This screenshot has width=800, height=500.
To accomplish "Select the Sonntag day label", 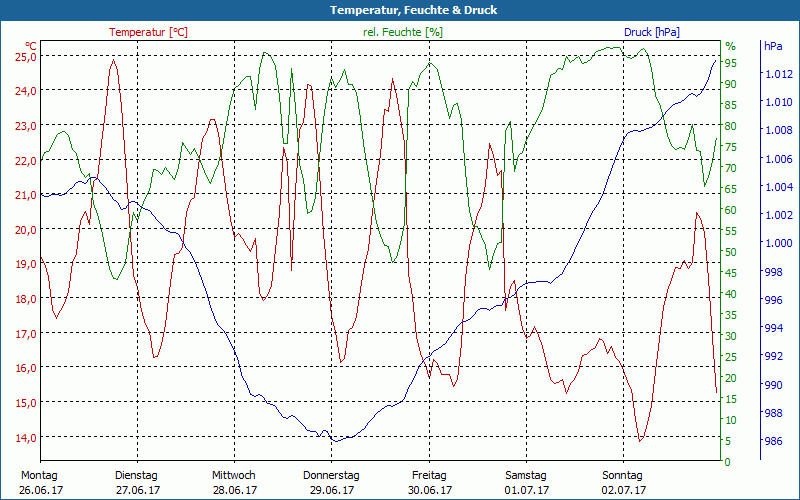I will pyautogui.click(x=624, y=475).
